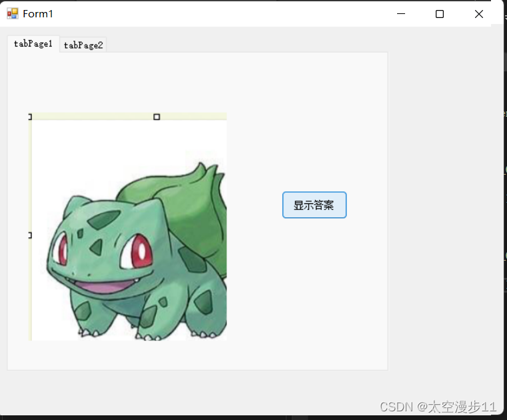Image resolution: width=507 pixels, height=420 pixels.
Task: Click the Bulbasaur picture box image
Action: (128, 227)
